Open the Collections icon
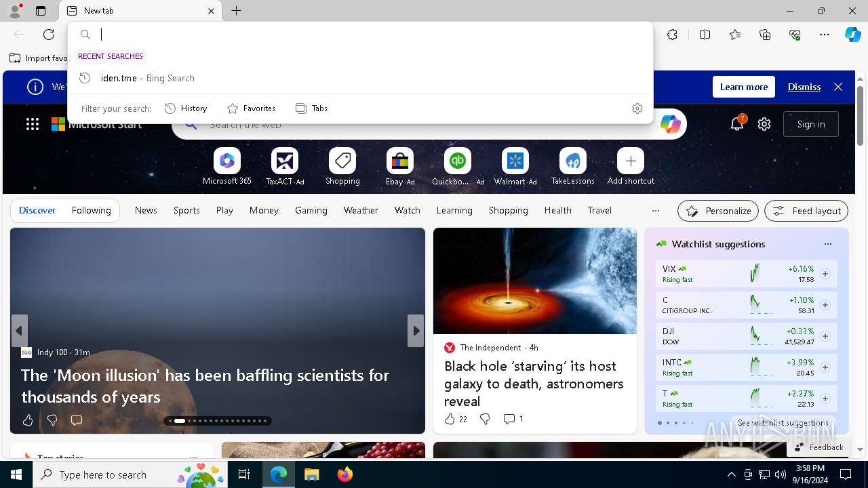 pos(765,35)
